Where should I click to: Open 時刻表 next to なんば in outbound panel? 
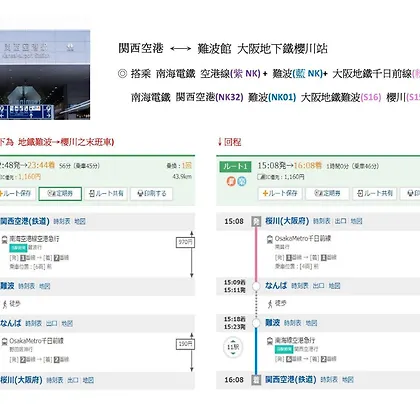34,323
